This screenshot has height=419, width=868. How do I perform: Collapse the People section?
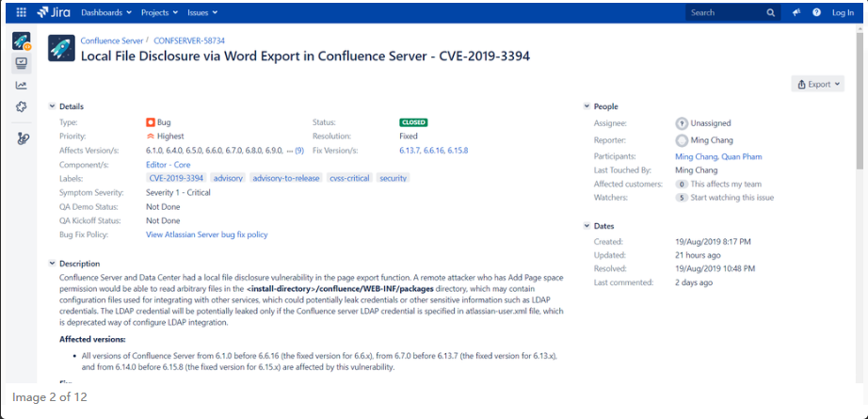point(587,106)
